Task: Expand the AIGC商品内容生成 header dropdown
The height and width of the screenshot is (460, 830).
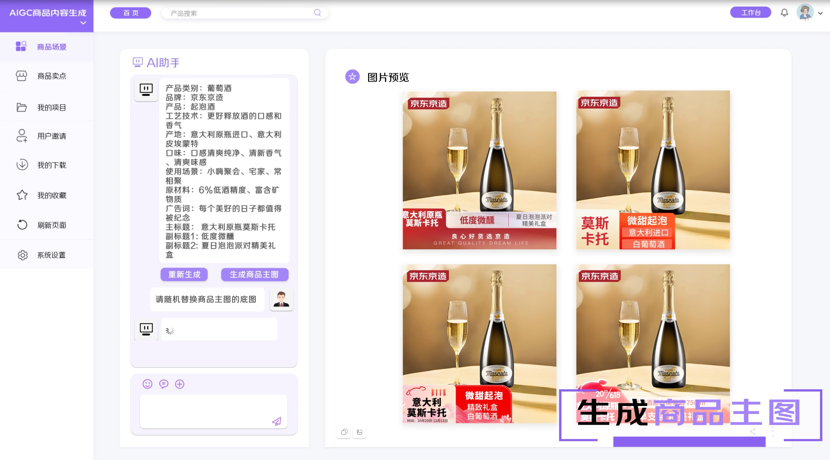Action: click(83, 23)
